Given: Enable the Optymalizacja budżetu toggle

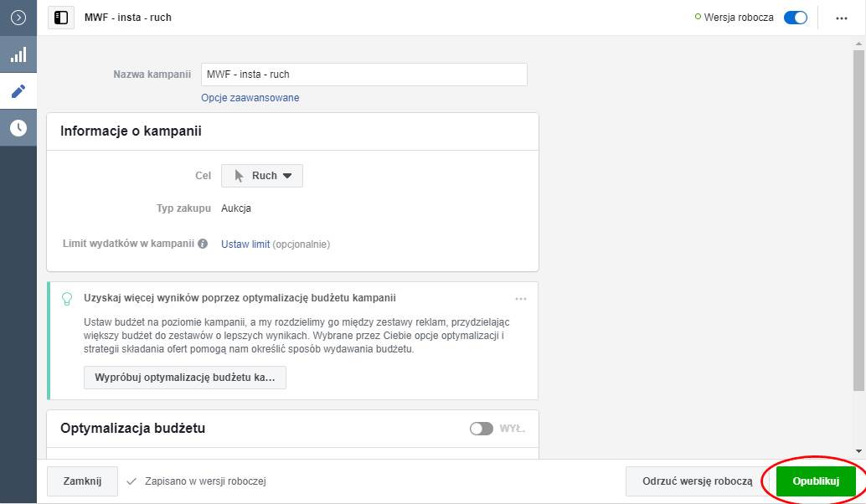Looking at the screenshot, I should (482, 429).
